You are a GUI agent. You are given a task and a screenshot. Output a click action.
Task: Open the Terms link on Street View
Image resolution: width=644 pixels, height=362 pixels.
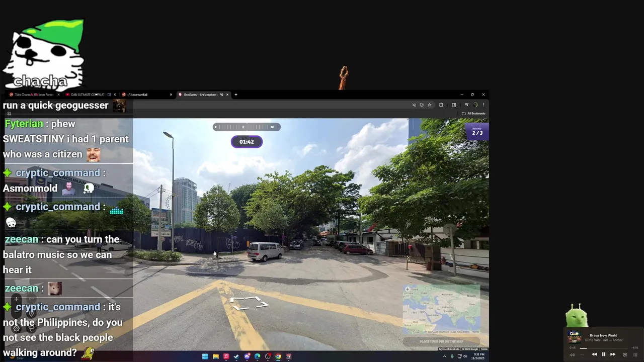484,349
